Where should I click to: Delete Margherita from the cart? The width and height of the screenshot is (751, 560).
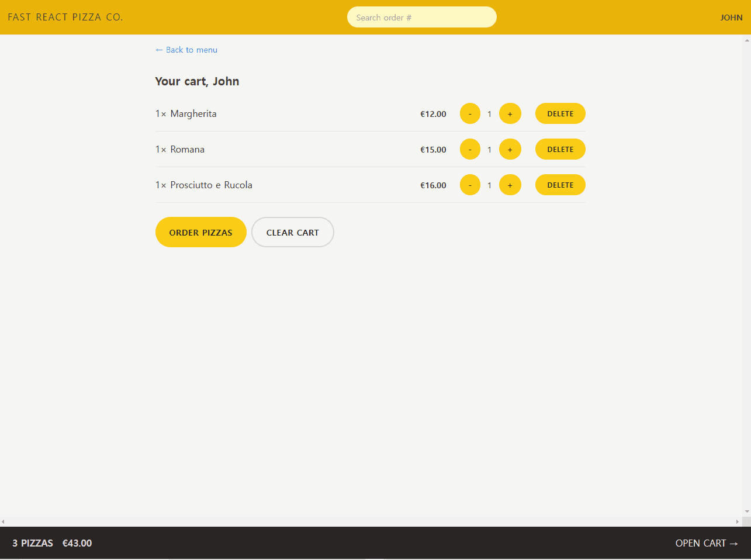[x=560, y=113]
